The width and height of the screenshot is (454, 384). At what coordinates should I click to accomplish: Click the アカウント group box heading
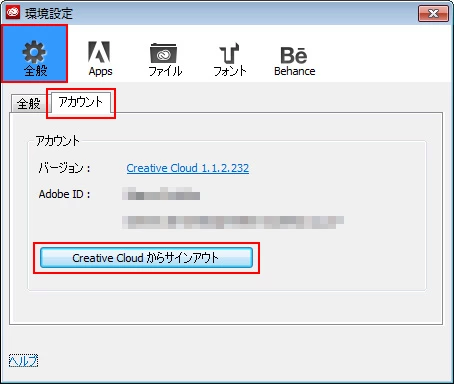(x=58, y=141)
